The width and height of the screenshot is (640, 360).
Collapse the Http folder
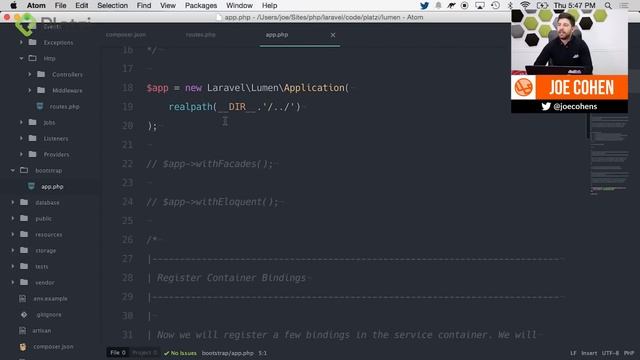click(x=21, y=58)
